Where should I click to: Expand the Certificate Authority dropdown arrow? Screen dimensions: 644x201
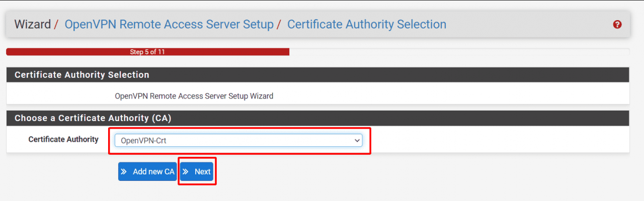tap(357, 141)
